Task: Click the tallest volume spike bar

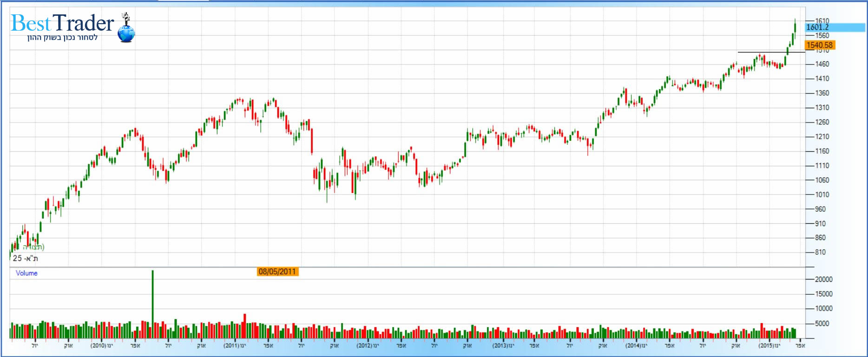Action: 152,302
